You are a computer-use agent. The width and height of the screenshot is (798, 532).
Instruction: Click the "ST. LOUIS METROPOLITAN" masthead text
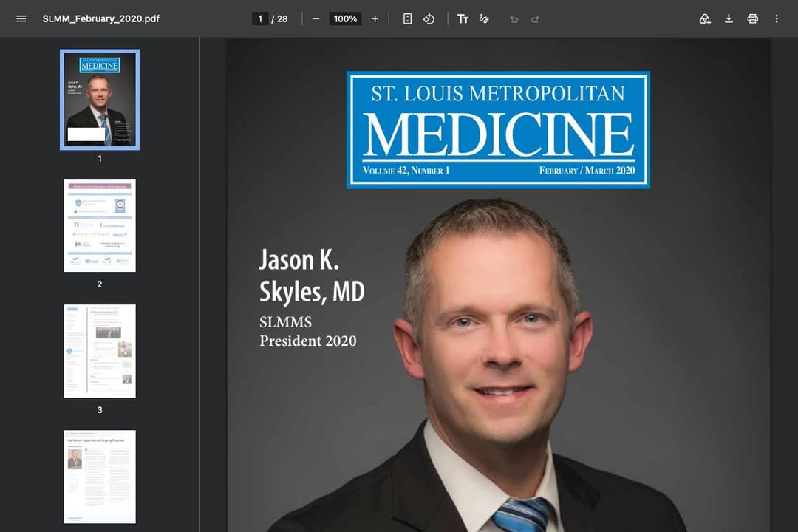click(498, 94)
